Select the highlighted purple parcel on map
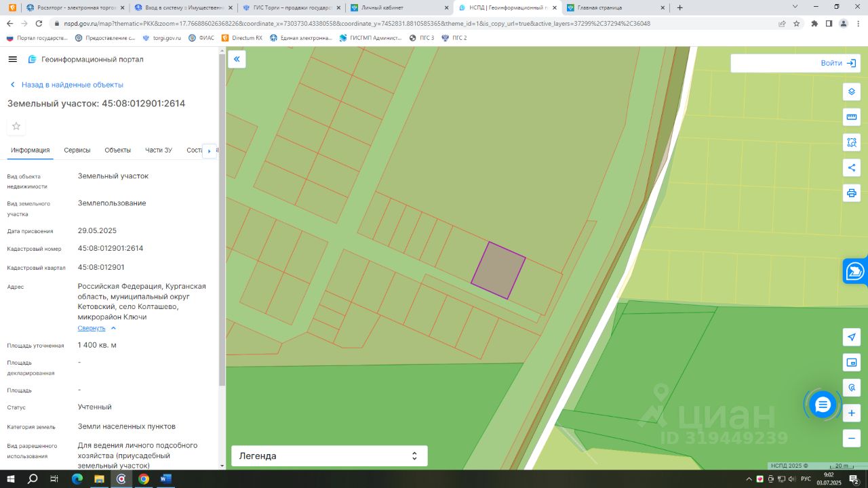This screenshot has height=488, width=868. 498,270
